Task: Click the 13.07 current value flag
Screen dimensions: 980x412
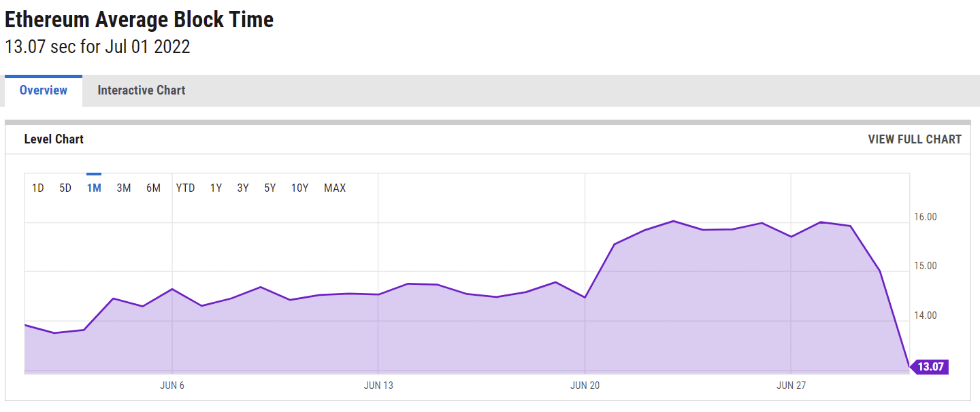Action: coord(928,367)
